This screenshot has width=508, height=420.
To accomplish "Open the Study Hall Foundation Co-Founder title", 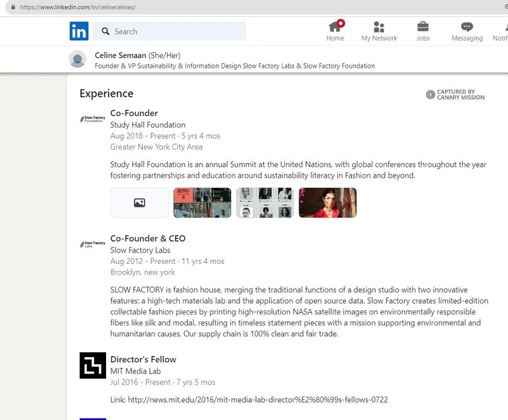I will pyautogui.click(x=134, y=113).
